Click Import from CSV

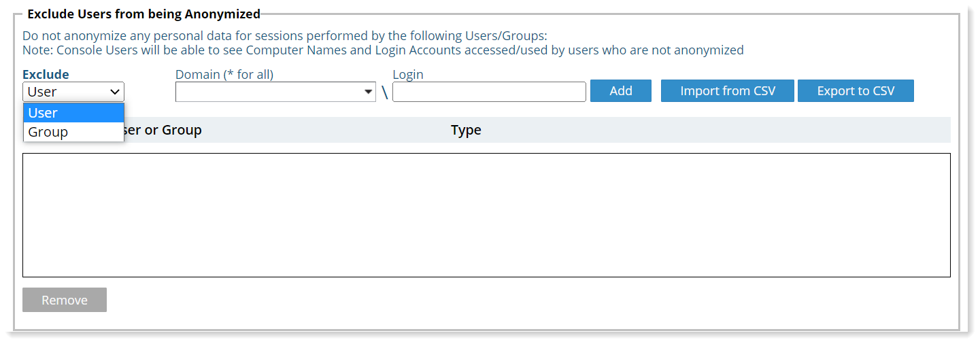727,91
